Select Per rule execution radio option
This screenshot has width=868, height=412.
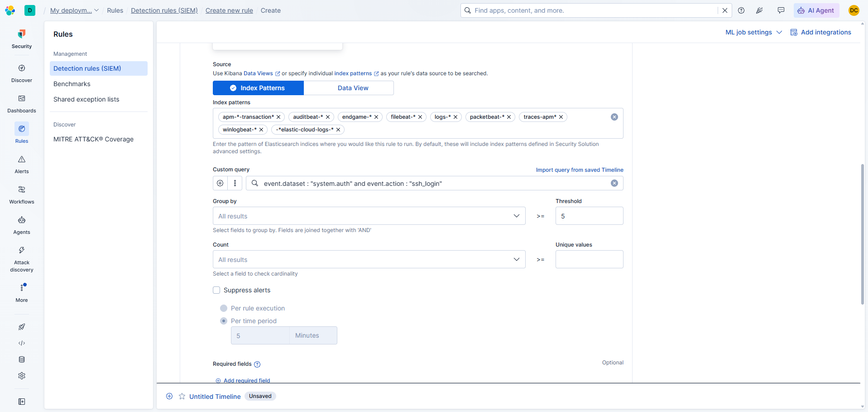click(x=224, y=308)
